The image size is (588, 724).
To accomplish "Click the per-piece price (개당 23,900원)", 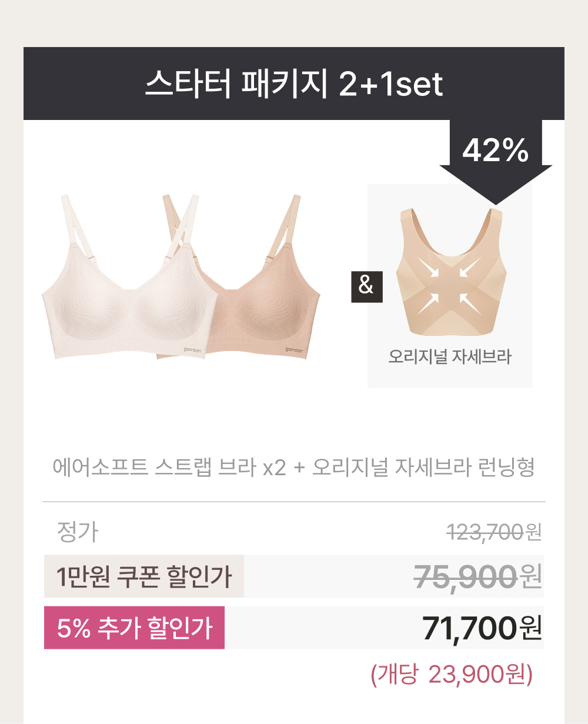I will click(x=452, y=675).
